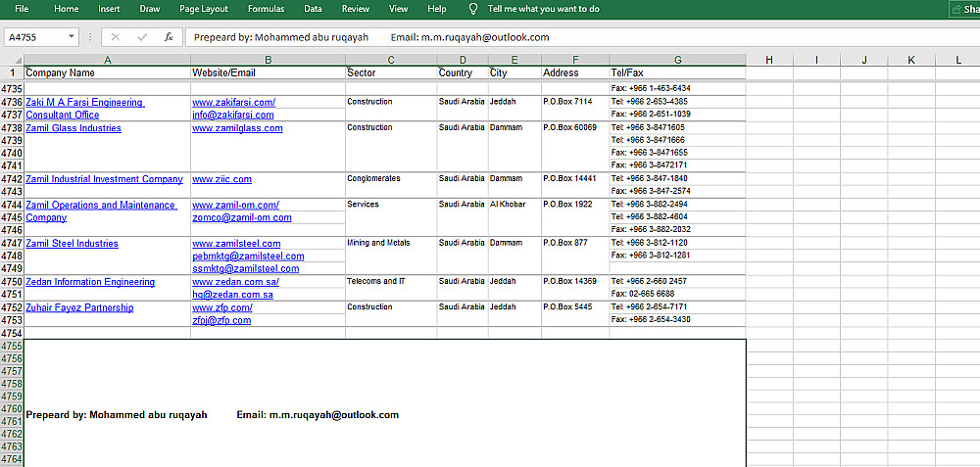
Task: Select the Conglomerates sector cell
Action: pos(391,185)
